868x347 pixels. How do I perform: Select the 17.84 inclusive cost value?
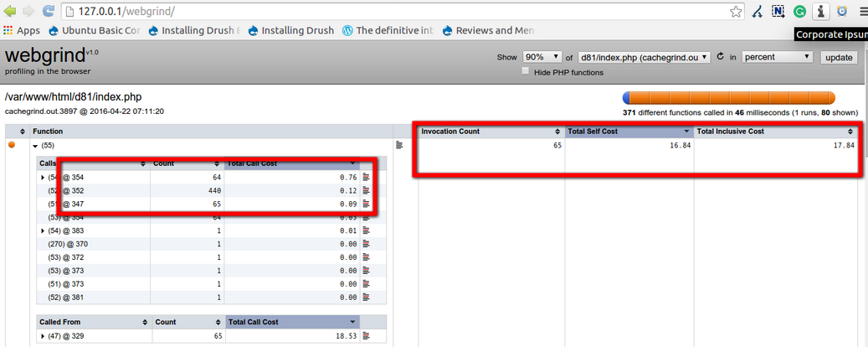click(x=844, y=145)
